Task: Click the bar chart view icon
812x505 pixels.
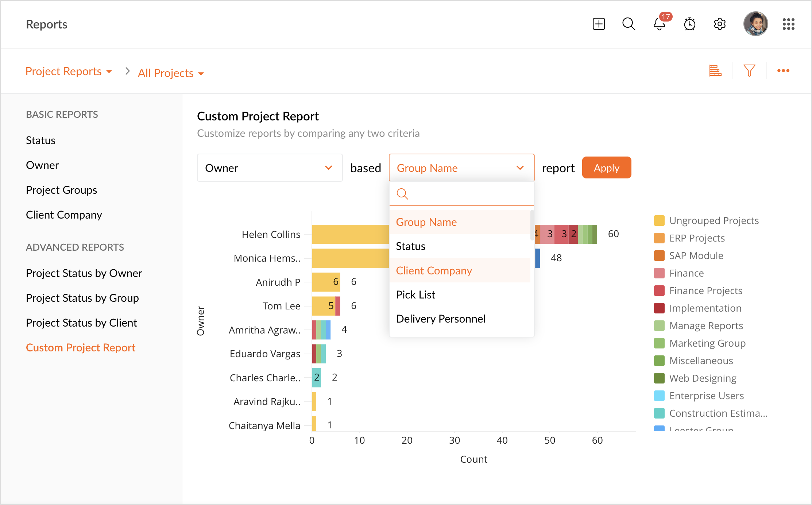Action: coord(715,70)
